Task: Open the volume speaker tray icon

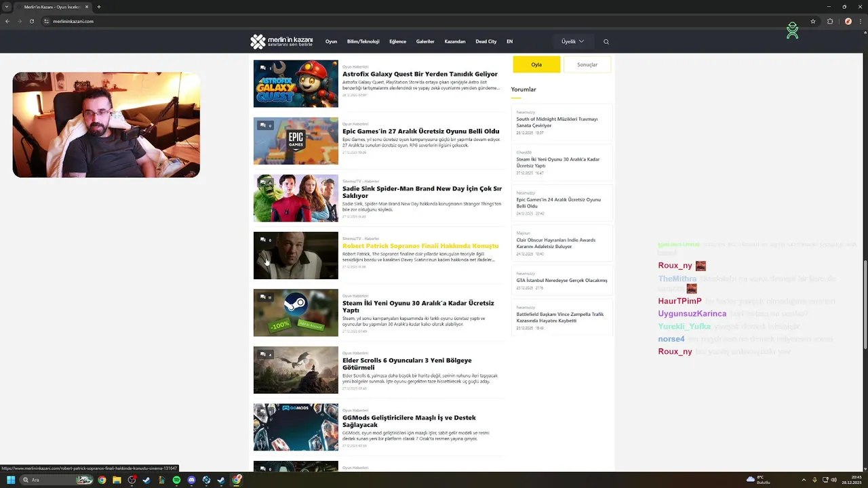Action: point(833,480)
